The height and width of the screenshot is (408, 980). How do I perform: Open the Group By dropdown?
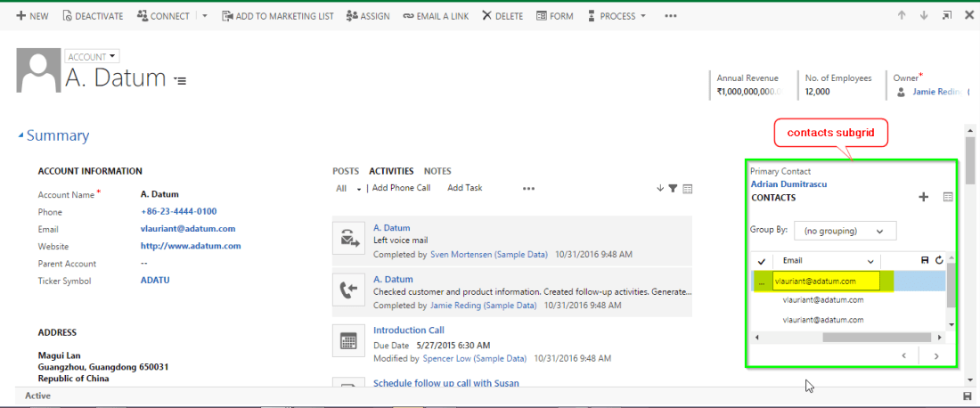[x=845, y=231]
